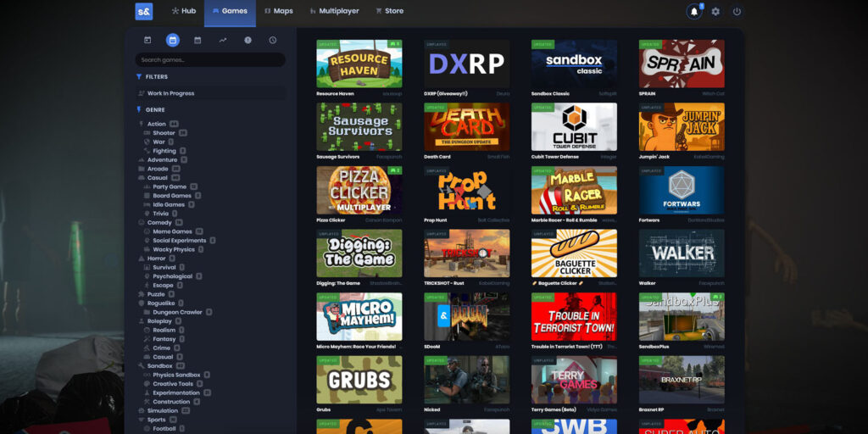Open the Store tab

pos(389,12)
